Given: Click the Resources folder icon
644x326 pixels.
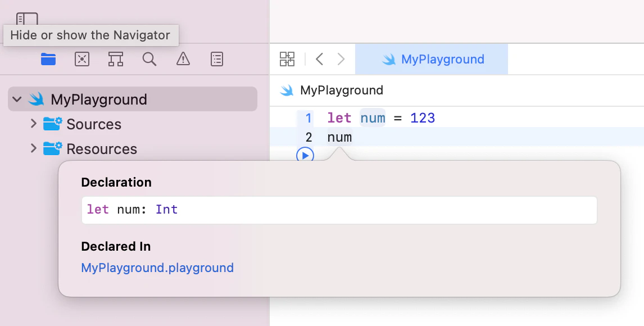Looking at the screenshot, I should (x=53, y=148).
